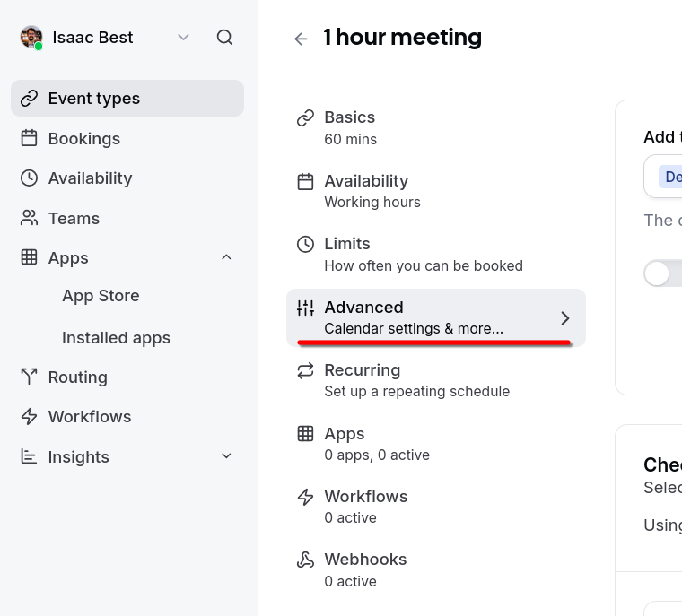Open Isaac Best profile dropdown
The image size is (682, 616).
click(184, 38)
